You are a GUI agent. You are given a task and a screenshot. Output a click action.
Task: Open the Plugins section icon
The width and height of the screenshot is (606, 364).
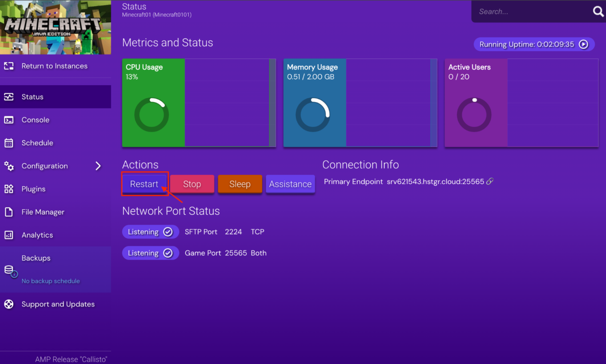(9, 189)
